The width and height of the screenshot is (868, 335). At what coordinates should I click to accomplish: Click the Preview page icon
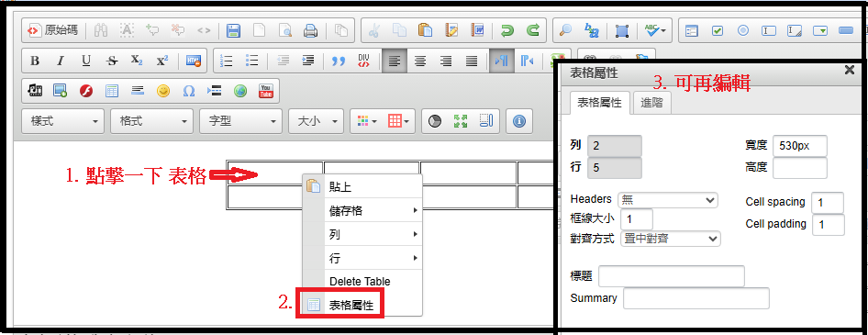click(285, 30)
